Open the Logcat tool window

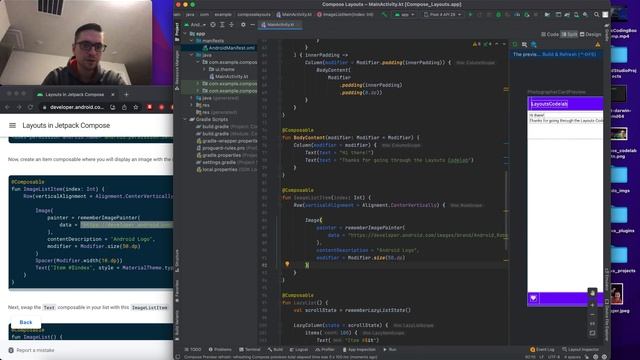299,349
